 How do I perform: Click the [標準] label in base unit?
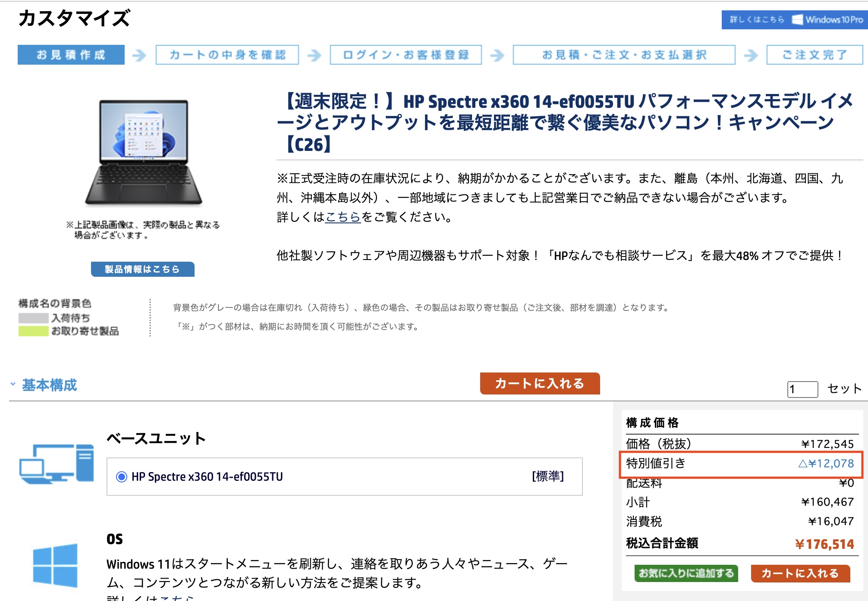[x=548, y=476]
